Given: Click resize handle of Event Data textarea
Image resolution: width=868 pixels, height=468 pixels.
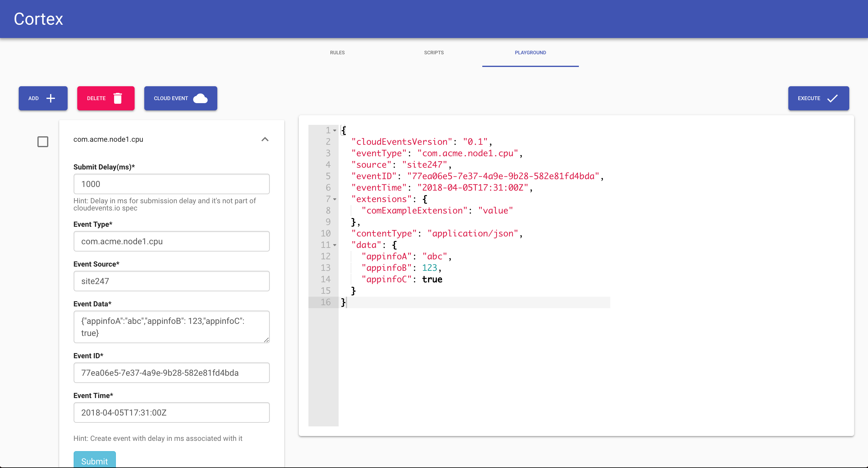Looking at the screenshot, I should pos(266,340).
